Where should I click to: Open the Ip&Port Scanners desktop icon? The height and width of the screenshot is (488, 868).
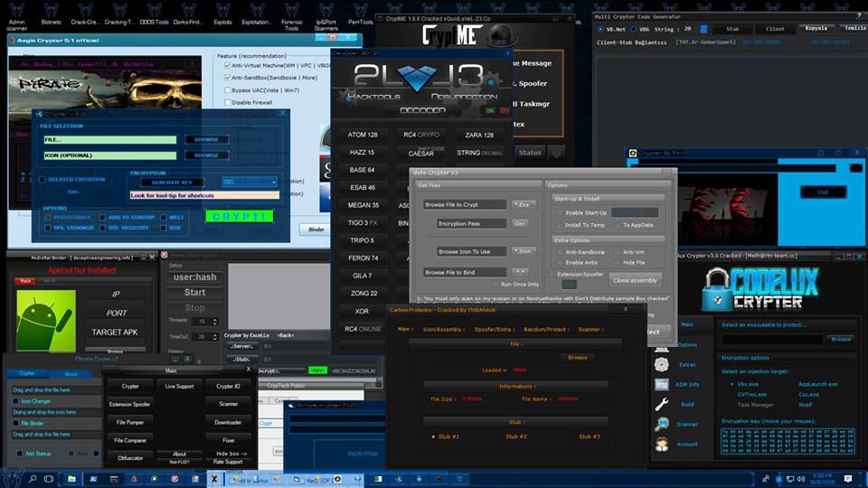coord(326,15)
